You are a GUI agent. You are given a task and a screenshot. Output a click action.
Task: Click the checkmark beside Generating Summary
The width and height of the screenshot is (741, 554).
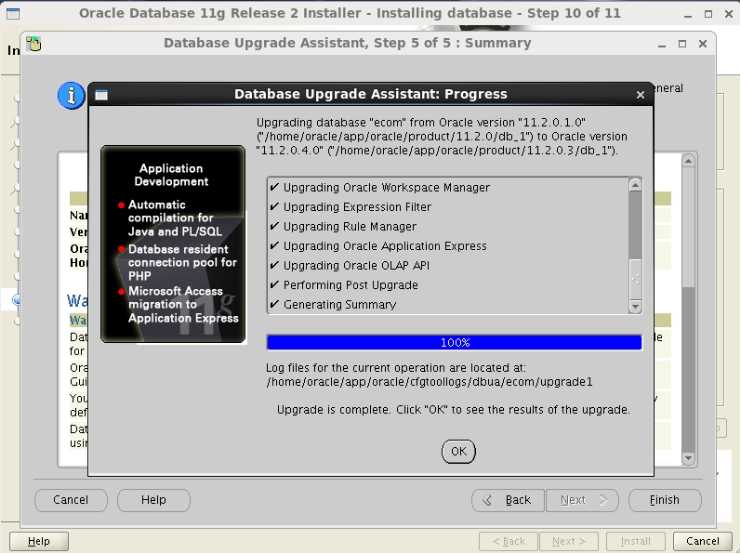point(274,304)
